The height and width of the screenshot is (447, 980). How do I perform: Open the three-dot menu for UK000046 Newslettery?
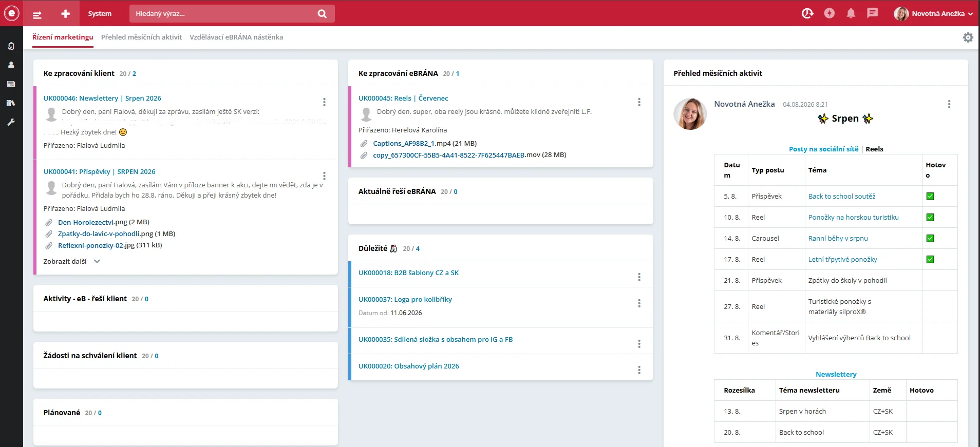[x=324, y=102]
